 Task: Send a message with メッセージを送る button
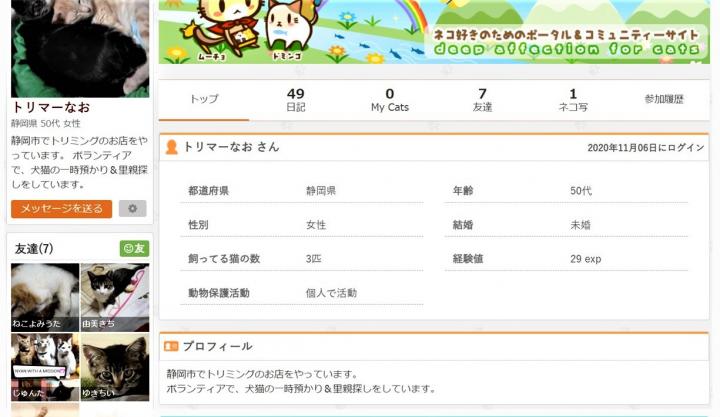click(62, 208)
